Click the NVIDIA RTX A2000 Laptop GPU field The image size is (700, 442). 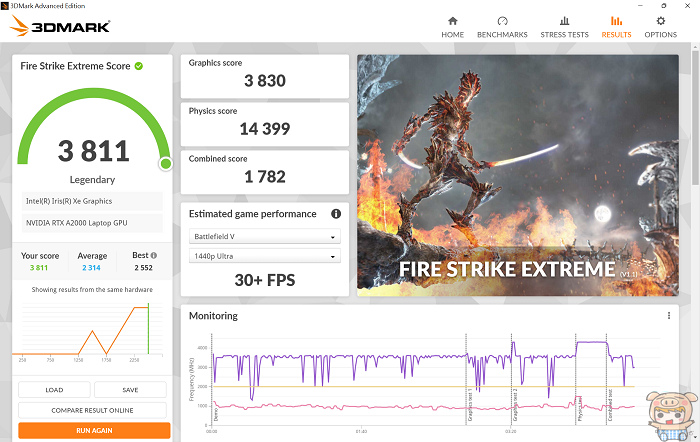pyautogui.click(x=92, y=223)
